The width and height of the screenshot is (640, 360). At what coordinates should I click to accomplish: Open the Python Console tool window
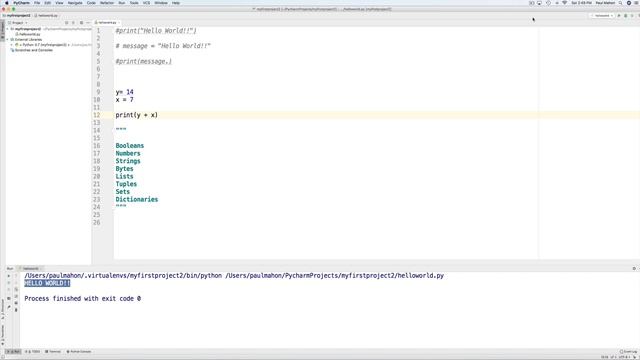pos(79,351)
